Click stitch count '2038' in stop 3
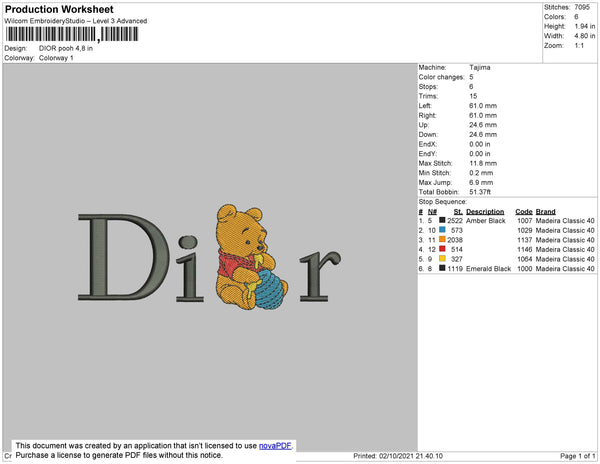The image size is (600, 464). (455, 240)
